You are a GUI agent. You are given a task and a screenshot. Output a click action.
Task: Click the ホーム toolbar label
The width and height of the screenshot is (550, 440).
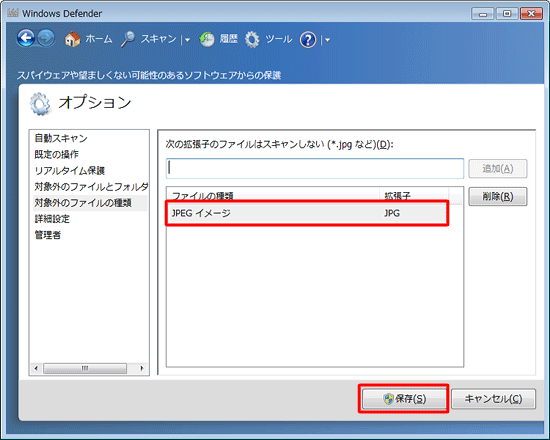[99, 39]
